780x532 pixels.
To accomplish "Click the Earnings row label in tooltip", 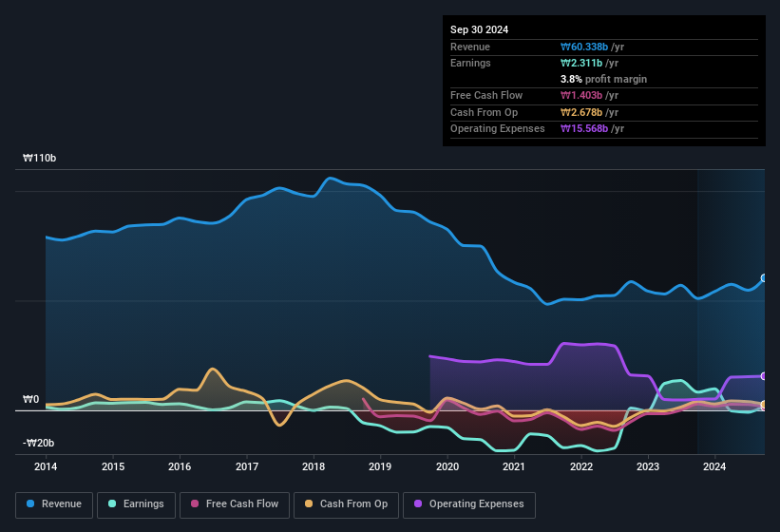I will [x=470, y=63].
